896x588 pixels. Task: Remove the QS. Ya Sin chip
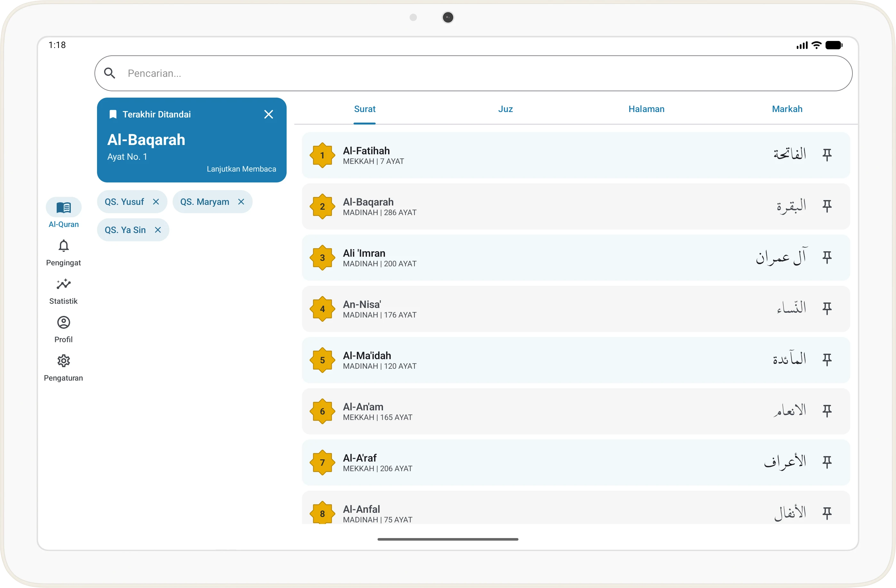[158, 230]
